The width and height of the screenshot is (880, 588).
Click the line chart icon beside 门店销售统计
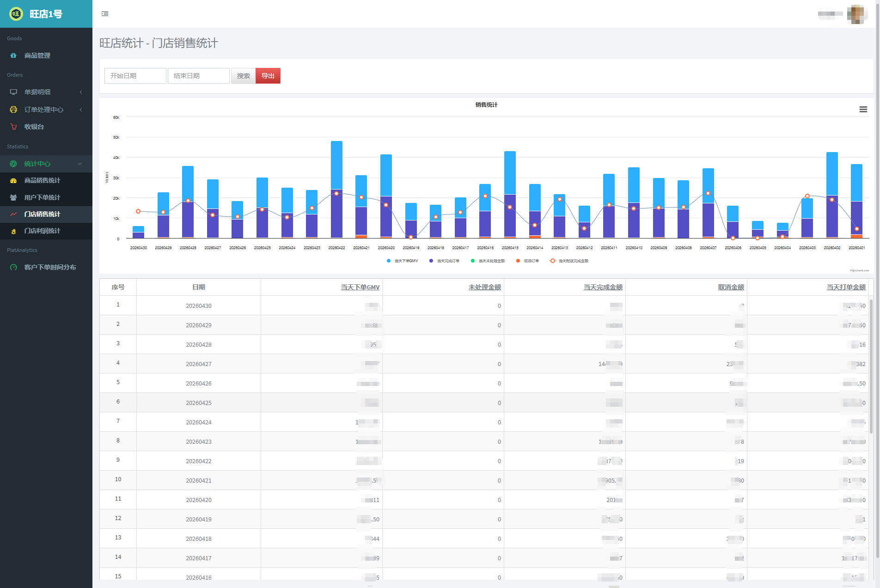[13, 214]
